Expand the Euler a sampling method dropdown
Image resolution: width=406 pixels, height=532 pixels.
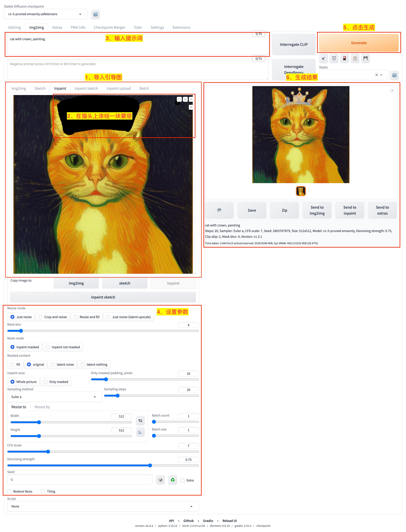click(54, 397)
